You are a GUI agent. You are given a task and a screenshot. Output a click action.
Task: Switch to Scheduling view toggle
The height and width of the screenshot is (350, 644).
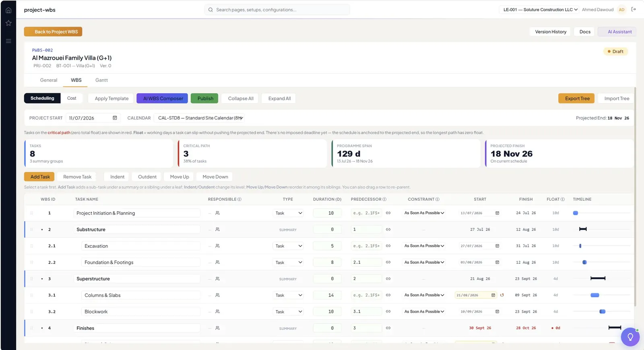(42, 98)
